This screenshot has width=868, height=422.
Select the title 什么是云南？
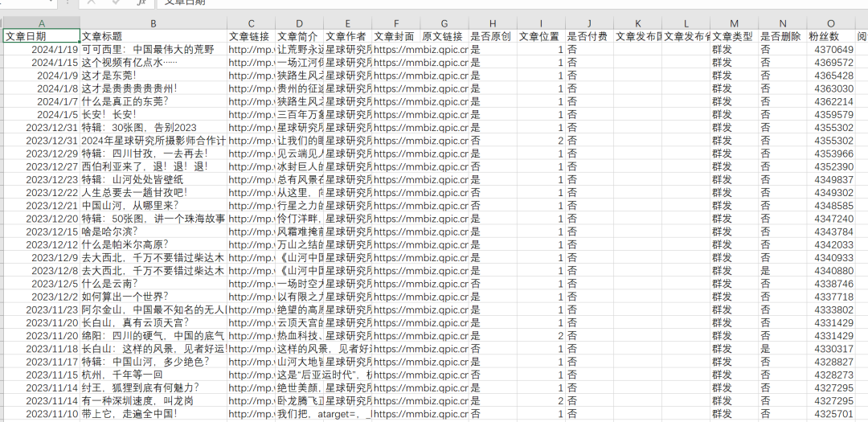154,284
